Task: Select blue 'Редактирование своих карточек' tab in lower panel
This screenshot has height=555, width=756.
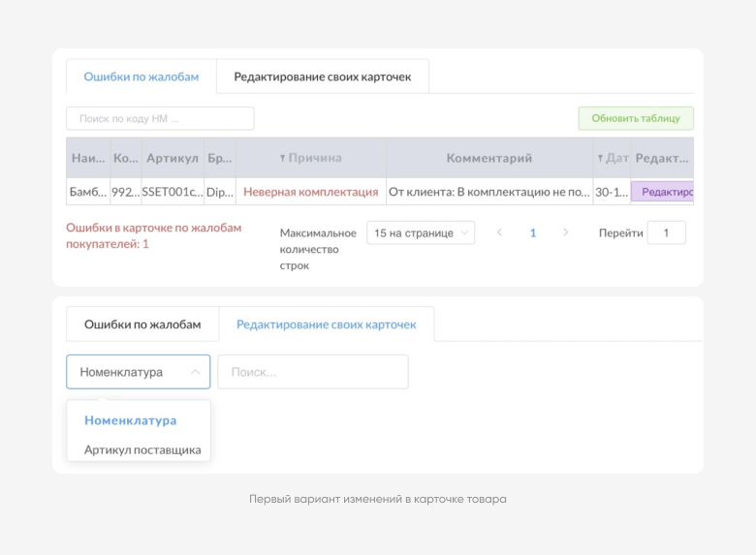Action: (x=327, y=324)
